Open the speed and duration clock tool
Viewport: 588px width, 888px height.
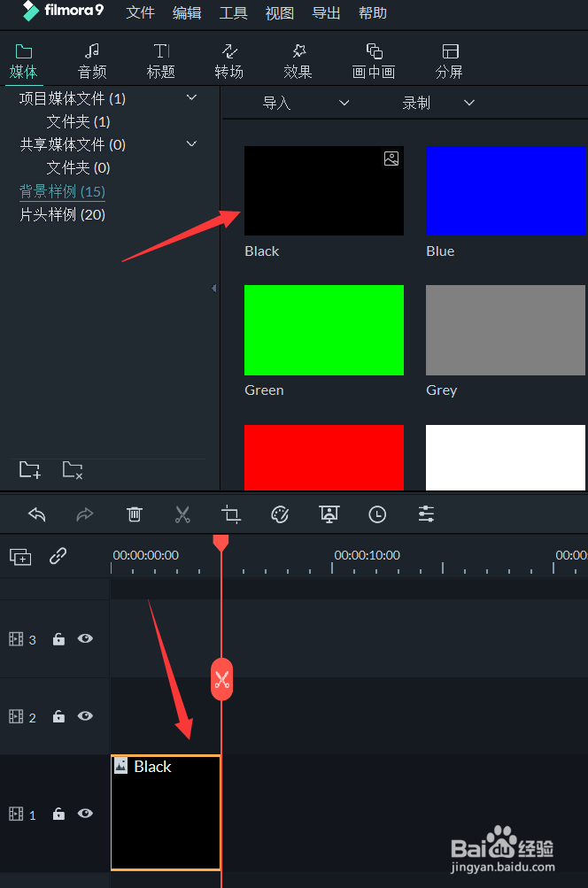coord(377,514)
